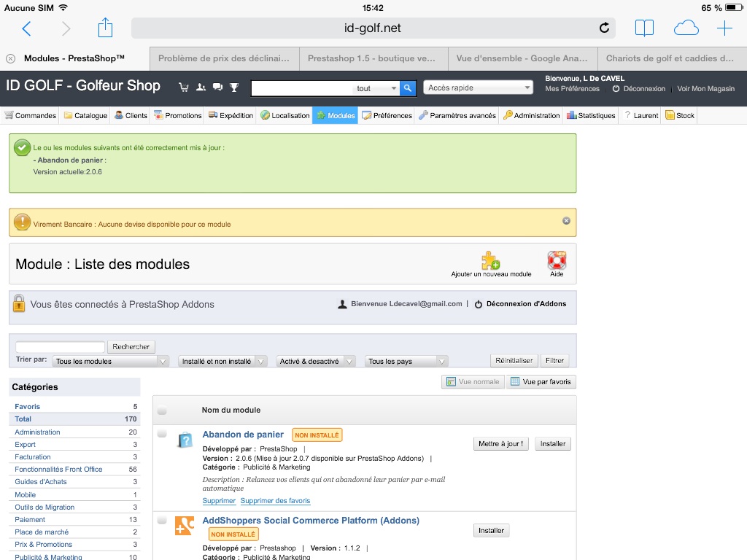
Task: Click the Réinitialiser button
Action: tap(514, 360)
